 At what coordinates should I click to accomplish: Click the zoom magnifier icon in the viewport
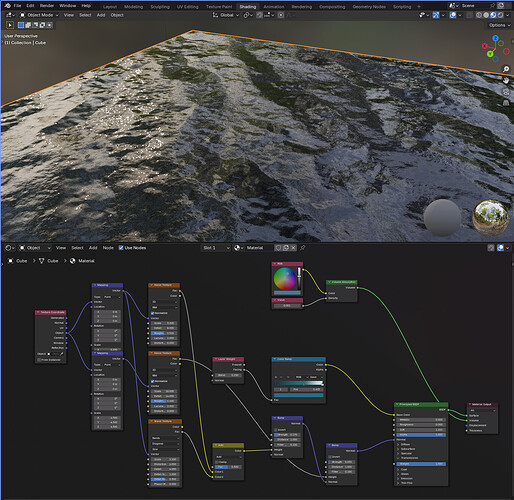tap(506, 69)
